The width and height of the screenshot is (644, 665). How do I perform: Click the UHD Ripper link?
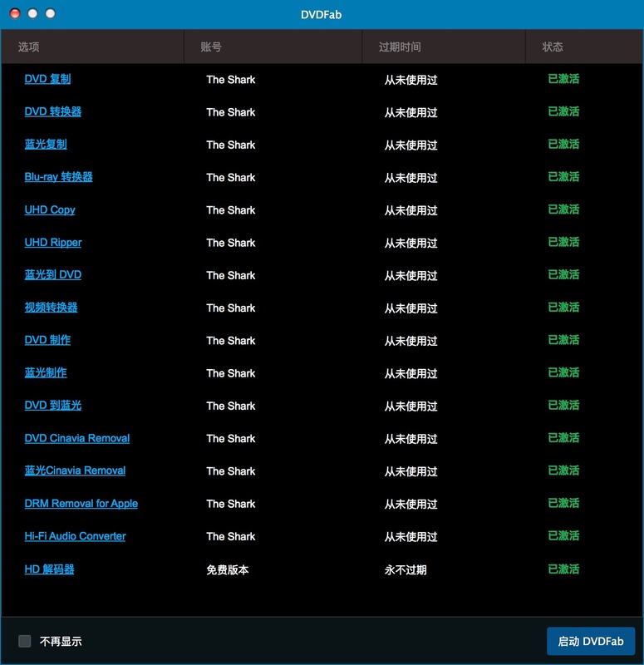53,242
